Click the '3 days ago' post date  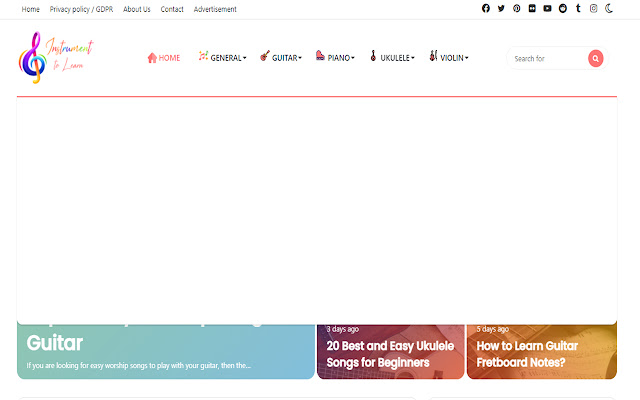point(342,329)
